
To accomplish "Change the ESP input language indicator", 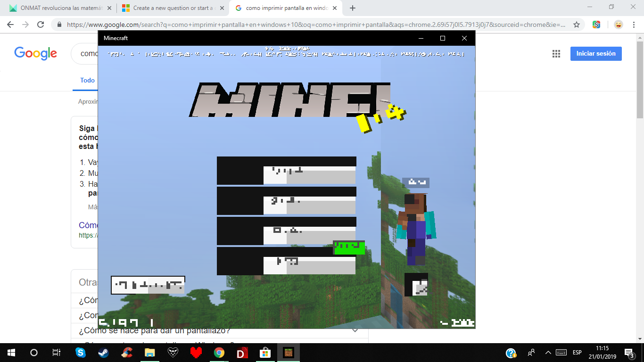I will tap(577, 353).
